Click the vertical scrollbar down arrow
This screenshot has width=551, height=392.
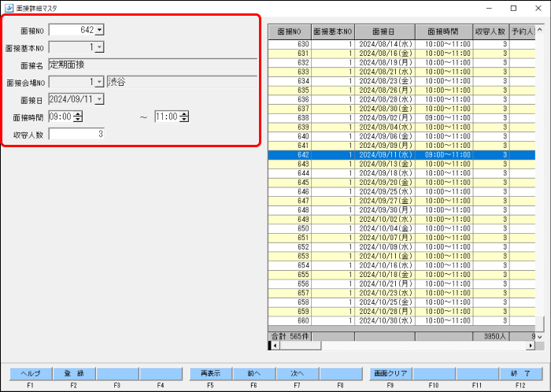539,337
